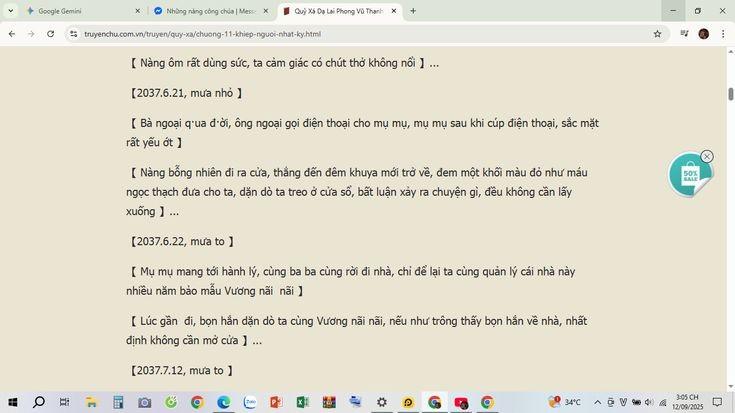This screenshot has width=735, height=413.
Task: Open the Chrome profile avatar
Action: 703,34
